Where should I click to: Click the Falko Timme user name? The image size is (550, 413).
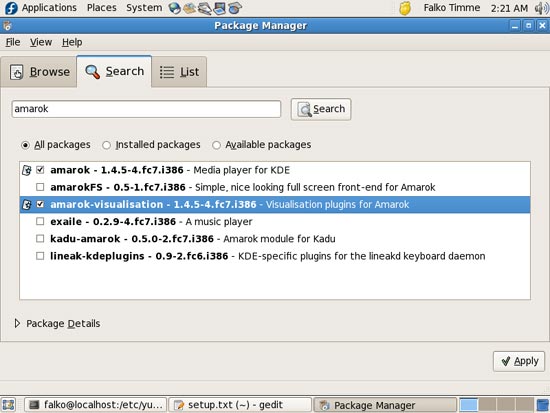tap(452, 8)
